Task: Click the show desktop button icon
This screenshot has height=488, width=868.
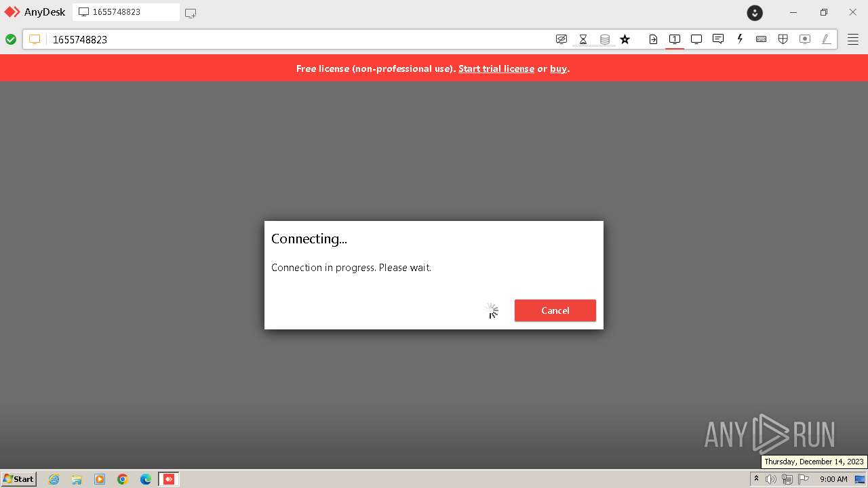Action: pos(860,479)
